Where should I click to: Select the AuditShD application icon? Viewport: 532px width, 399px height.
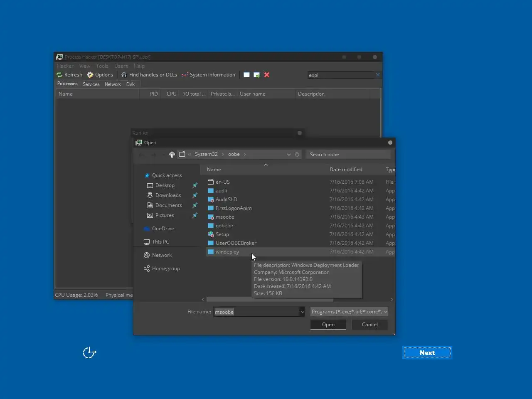tap(211, 199)
